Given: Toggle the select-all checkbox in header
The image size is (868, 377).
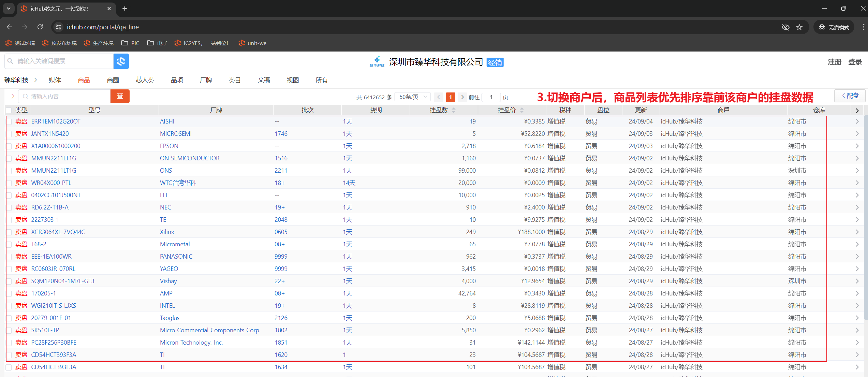Looking at the screenshot, I should coord(9,110).
